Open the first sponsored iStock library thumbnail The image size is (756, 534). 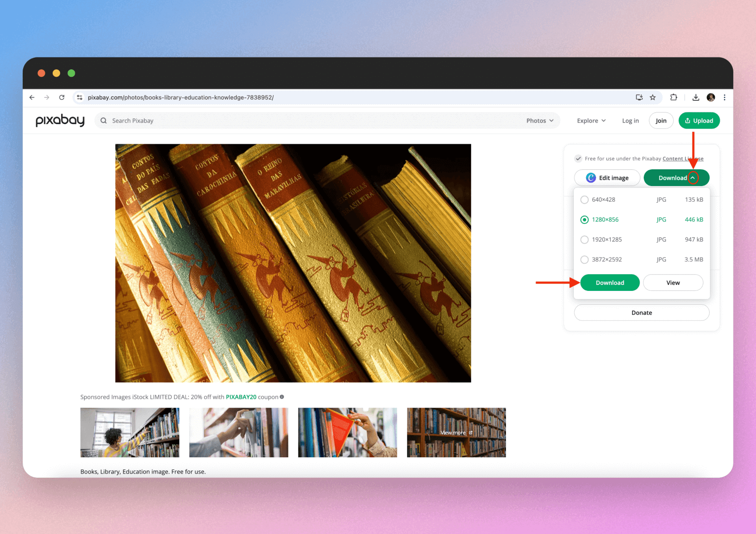pyautogui.click(x=129, y=432)
